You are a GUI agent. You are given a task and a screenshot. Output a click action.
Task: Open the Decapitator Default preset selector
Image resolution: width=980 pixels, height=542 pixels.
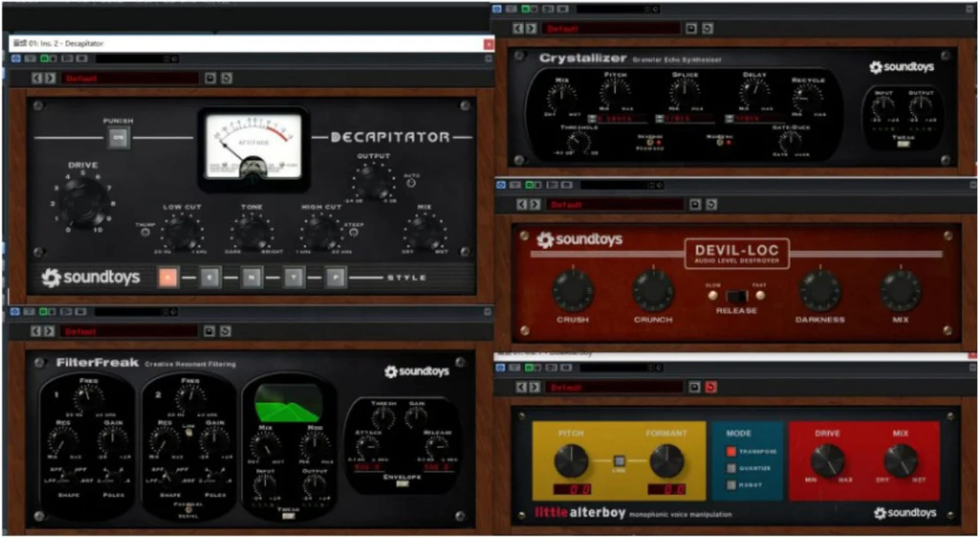click(130, 78)
